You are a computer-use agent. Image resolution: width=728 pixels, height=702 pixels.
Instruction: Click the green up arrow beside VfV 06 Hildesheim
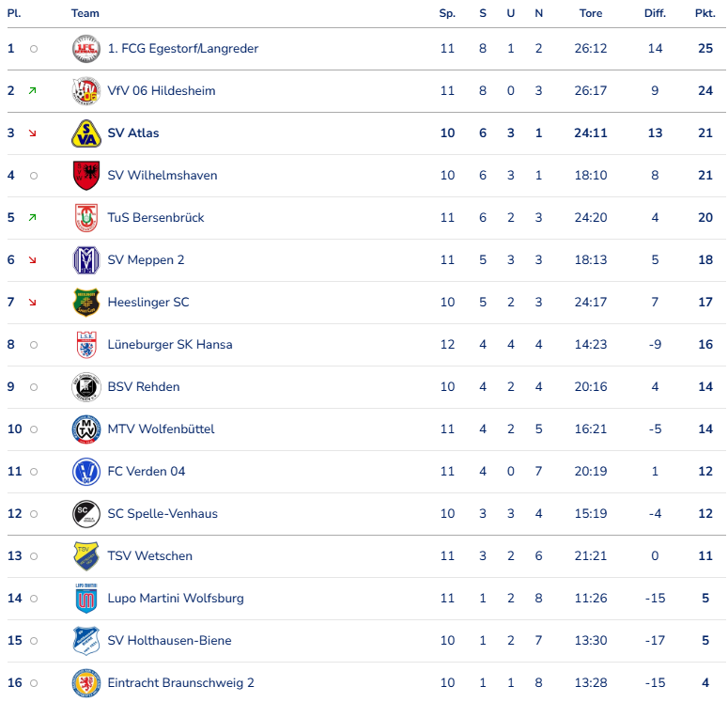point(33,91)
